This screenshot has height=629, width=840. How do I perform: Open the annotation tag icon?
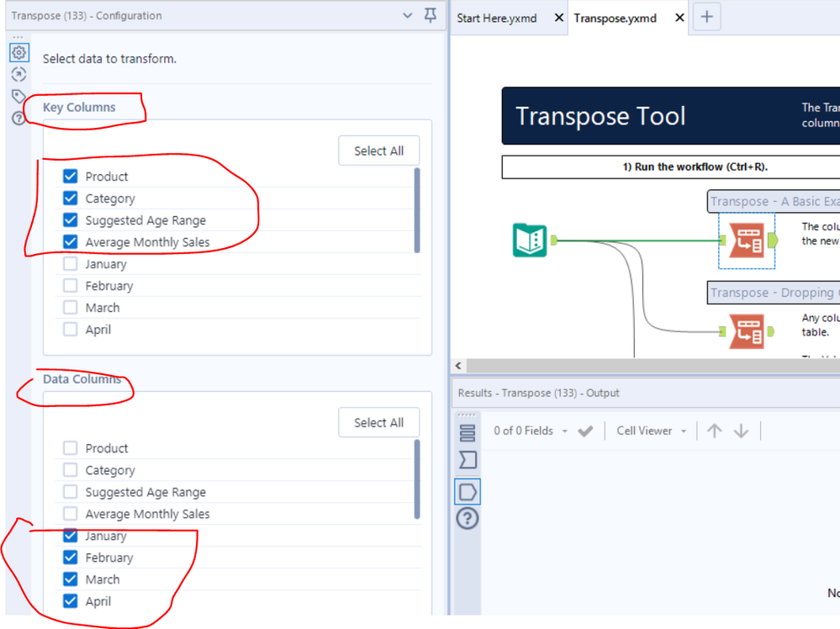pos(18,97)
